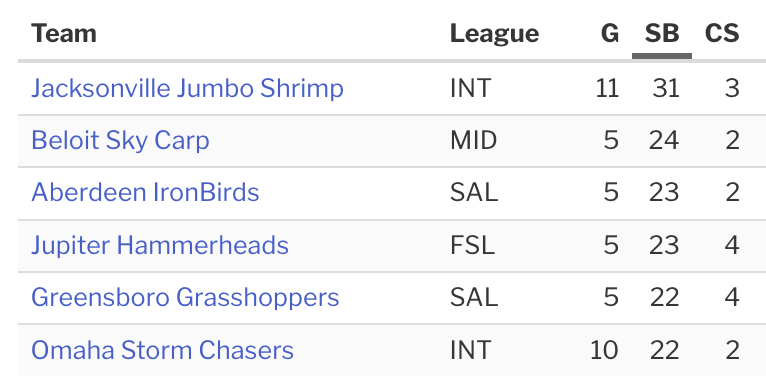Open the Aberdeen IronBirds team link
766x376 pixels.
145,192
